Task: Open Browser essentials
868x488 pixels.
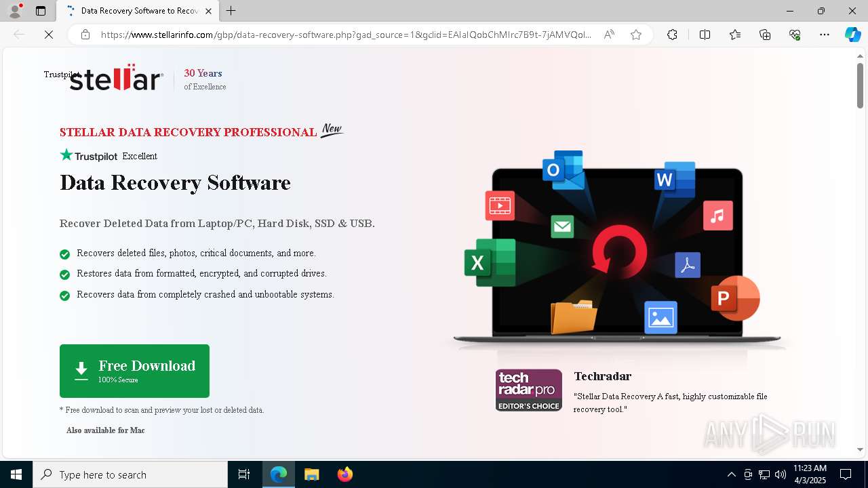Action: [x=795, y=35]
